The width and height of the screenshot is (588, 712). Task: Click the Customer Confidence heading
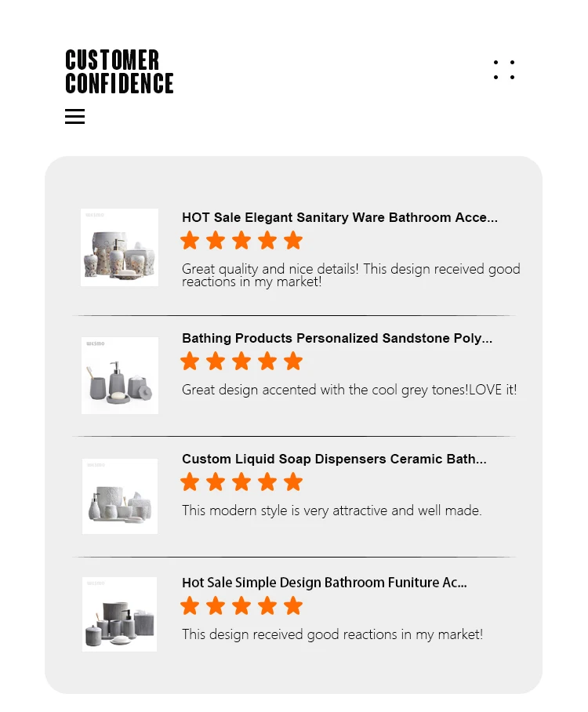(119, 71)
